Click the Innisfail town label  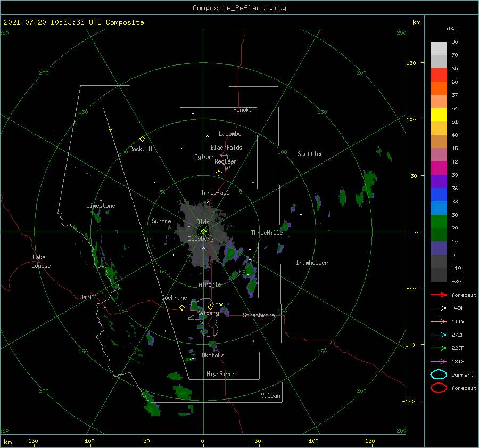point(215,193)
